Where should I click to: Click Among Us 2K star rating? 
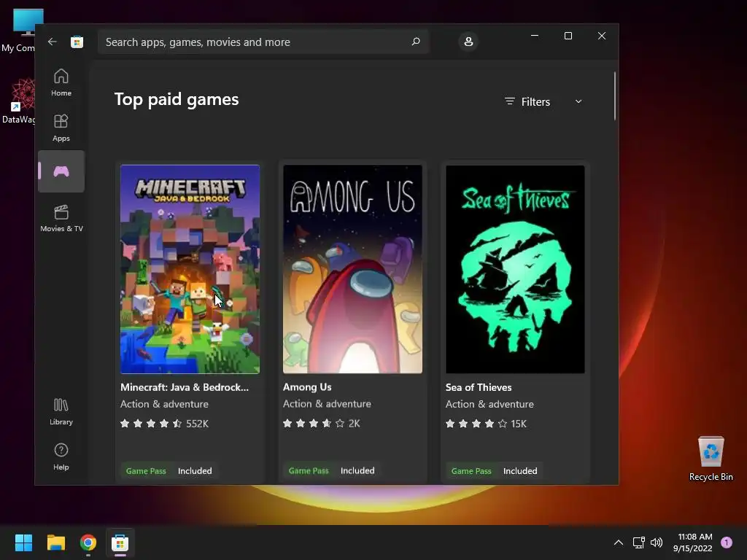coord(322,424)
